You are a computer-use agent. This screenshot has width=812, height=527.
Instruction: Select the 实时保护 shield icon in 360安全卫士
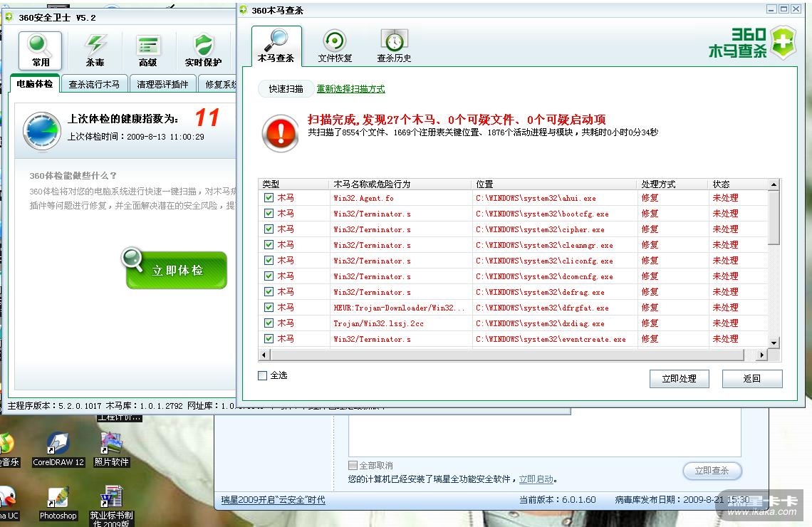click(204, 50)
